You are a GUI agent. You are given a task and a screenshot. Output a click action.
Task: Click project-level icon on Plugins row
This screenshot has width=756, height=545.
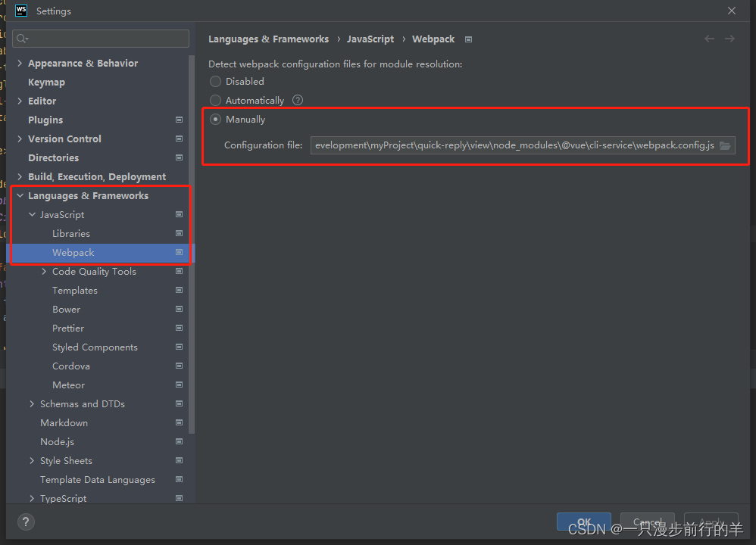[179, 120]
